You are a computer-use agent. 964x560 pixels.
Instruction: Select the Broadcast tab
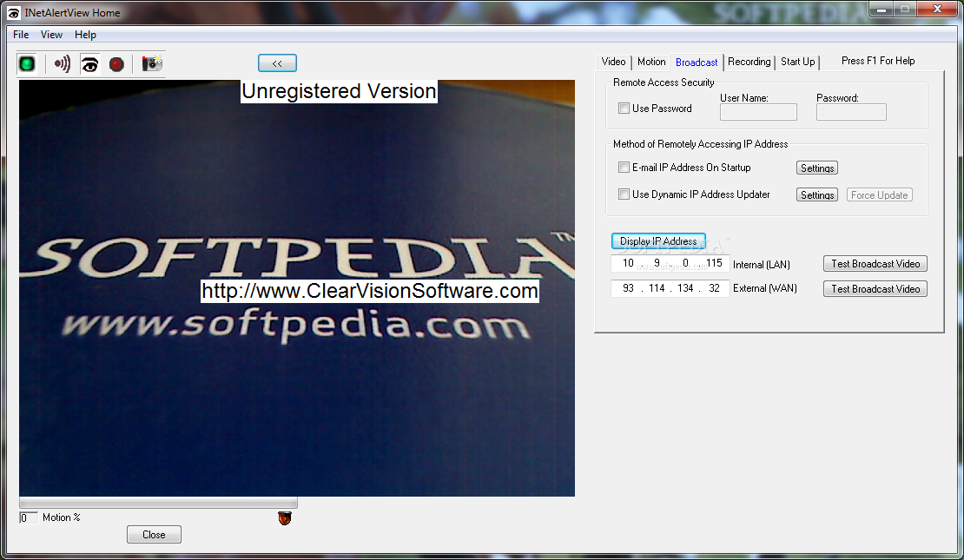tap(697, 63)
